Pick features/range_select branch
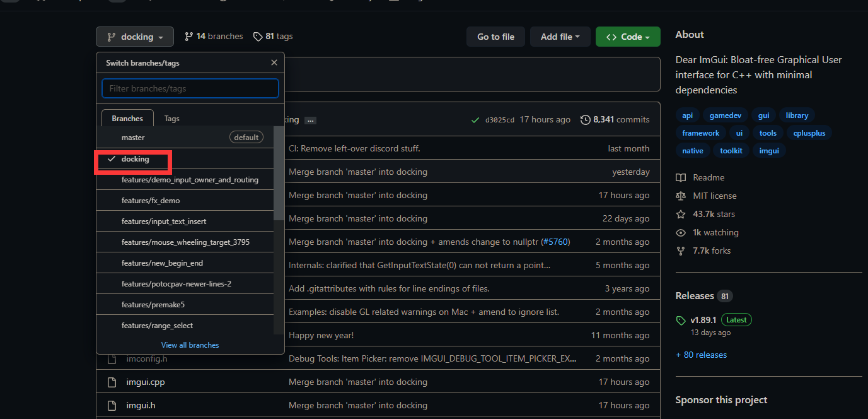This screenshot has width=868, height=419. pos(185,326)
